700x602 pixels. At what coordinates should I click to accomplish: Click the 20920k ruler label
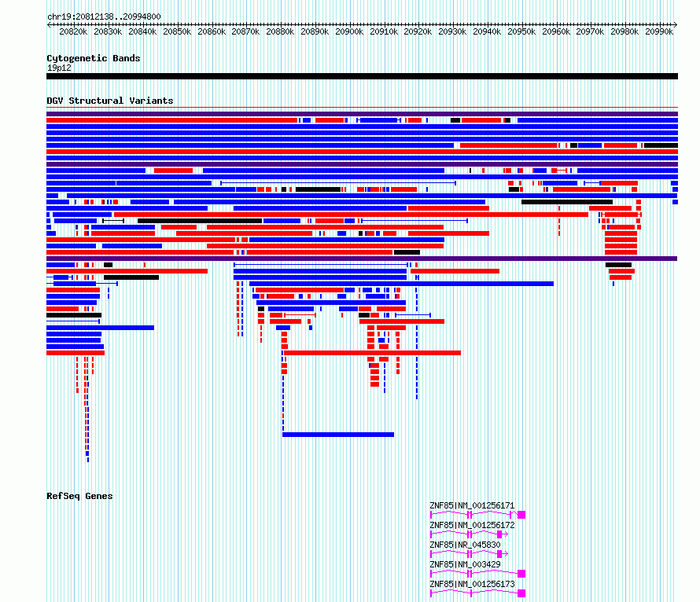pyautogui.click(x=418, y=31)
